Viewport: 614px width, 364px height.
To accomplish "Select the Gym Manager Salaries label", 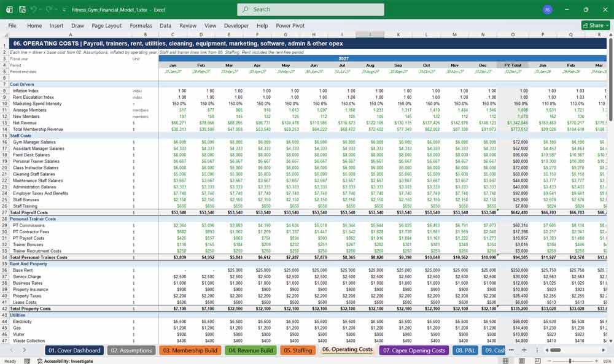I will 34,142.
